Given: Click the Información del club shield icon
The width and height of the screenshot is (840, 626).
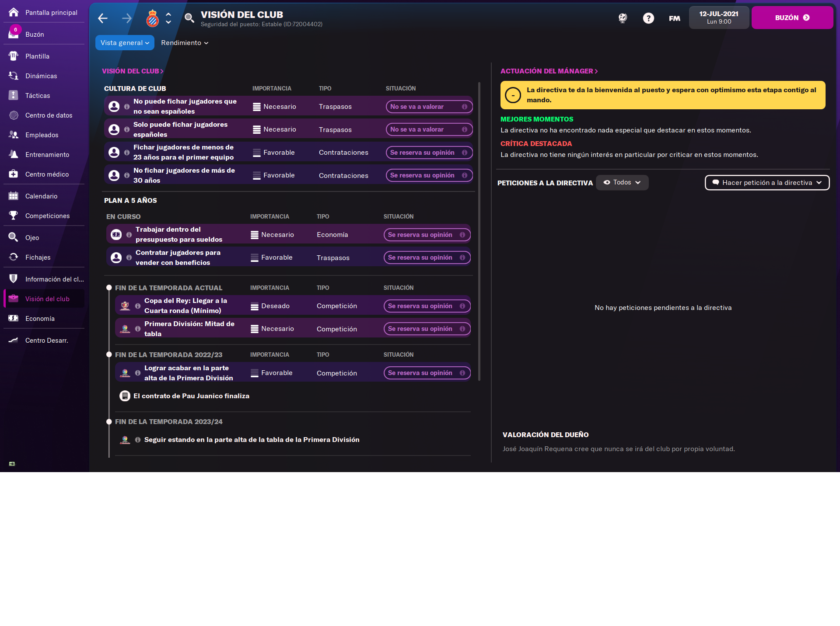Looking at the screenshot, I should 14,279.
